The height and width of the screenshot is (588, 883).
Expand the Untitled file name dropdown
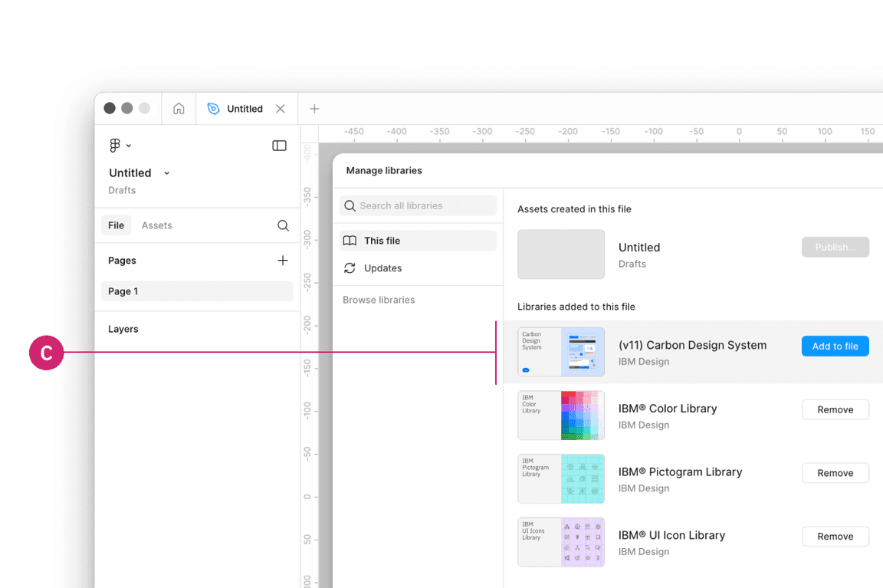coord(167,173)
